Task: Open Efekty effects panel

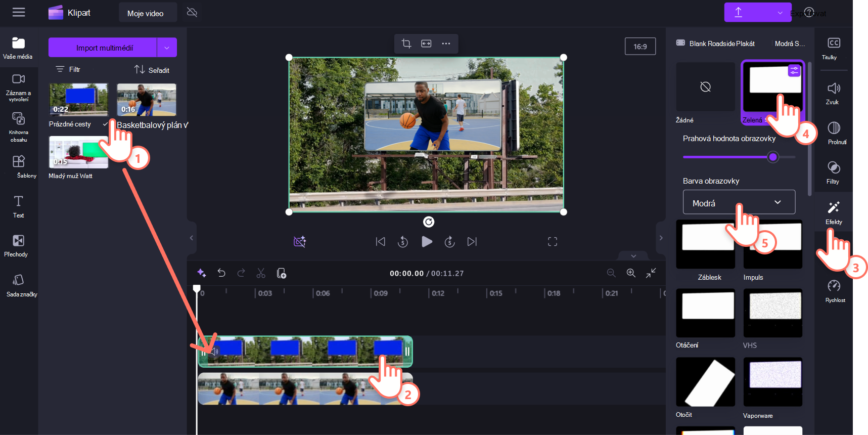Action: (x=833, y=212)
